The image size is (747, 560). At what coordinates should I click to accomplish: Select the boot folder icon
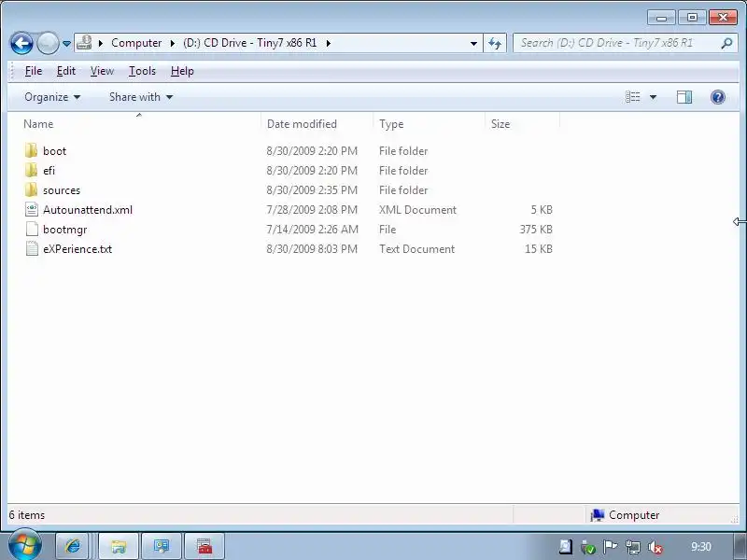pyautogui.click(x=32, y=151)
